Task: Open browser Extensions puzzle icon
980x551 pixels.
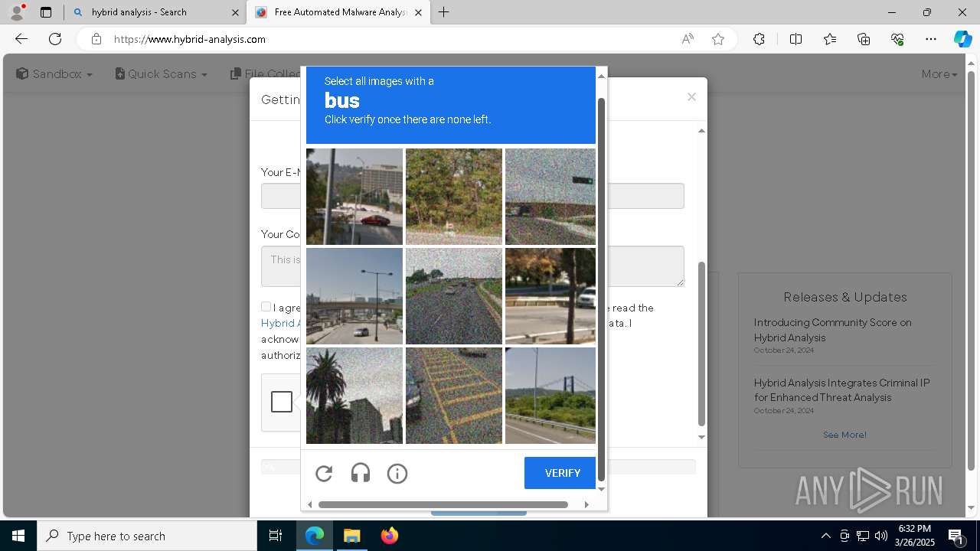Action: tap(759, 39)
